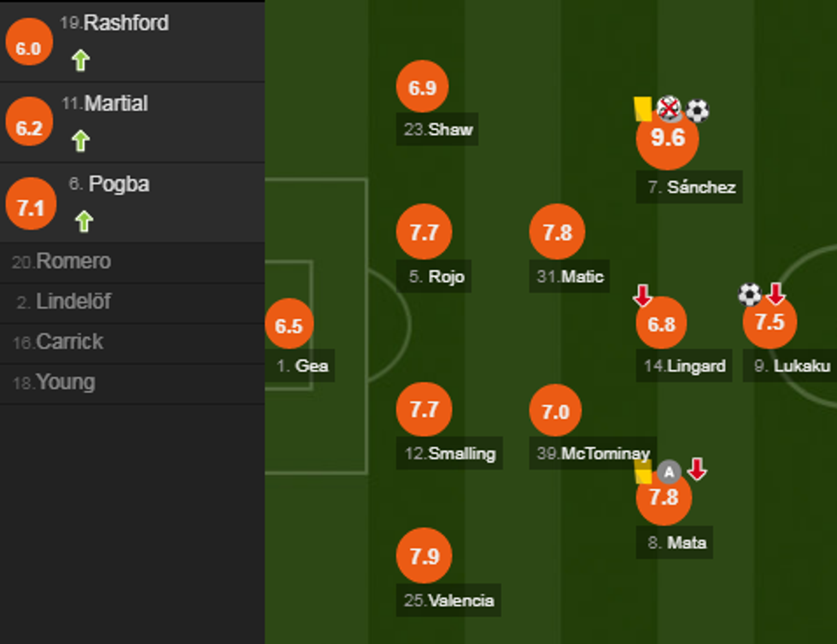Click the green sub-on arrow under Rashford
The width and height of the screenshot is (837, 644).
point(80,61)
